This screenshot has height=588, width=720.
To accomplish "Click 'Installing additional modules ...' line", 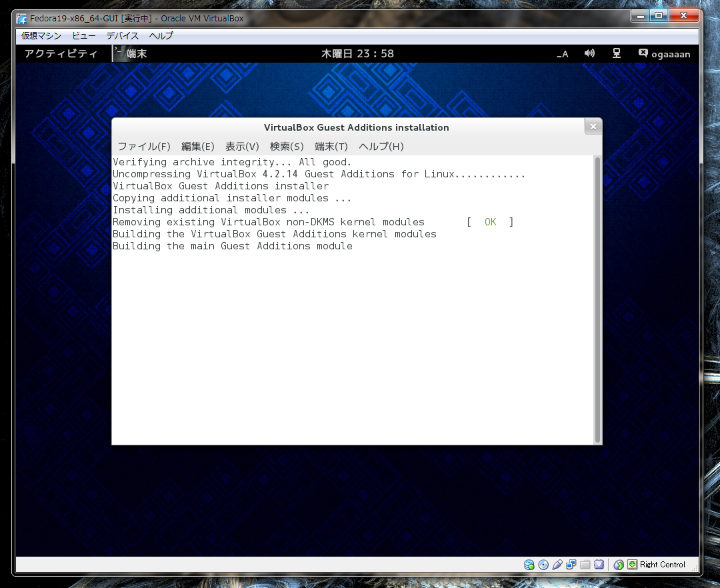I will coord(211,210).
